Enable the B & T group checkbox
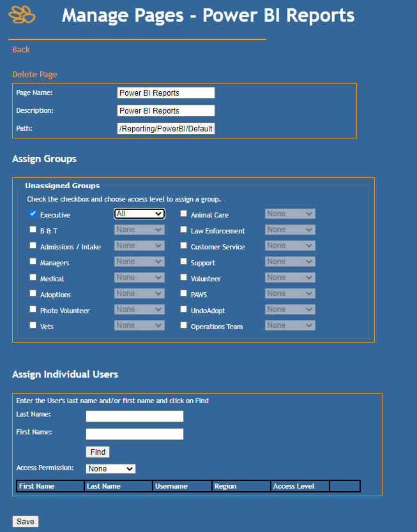Viewport: 417px width, 532px height. click(x=33, y=230)
